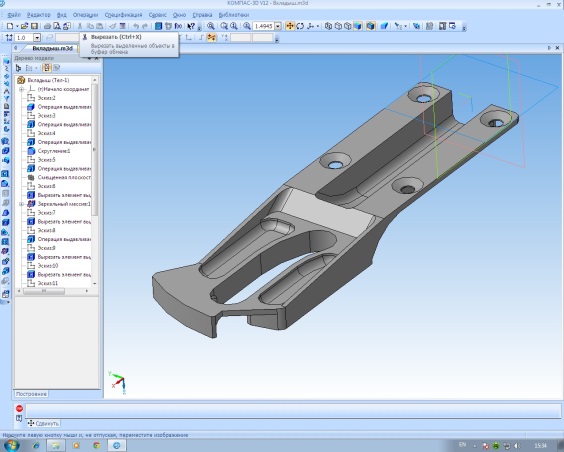The image size is (564, 452).
Task: Open the New document dropdown arrow
Action: point(17,27)
